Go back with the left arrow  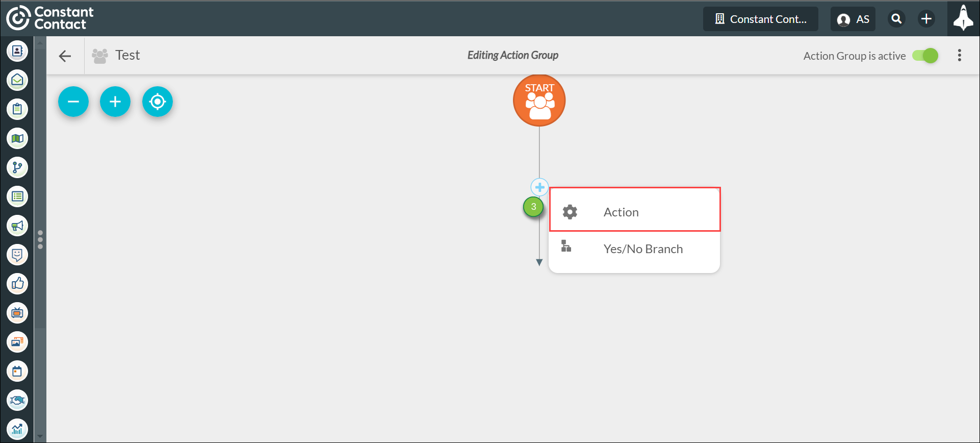[x=65, y=56]
